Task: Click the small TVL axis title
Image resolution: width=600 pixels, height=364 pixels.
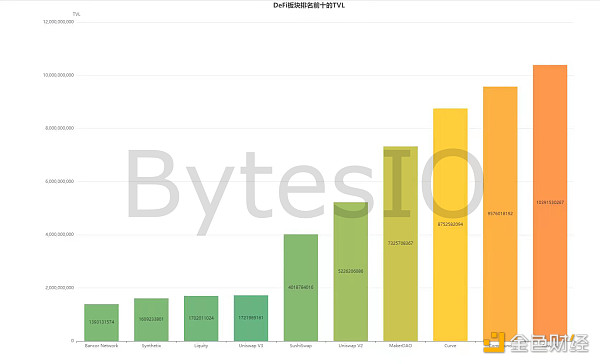Action: point(77,14)
